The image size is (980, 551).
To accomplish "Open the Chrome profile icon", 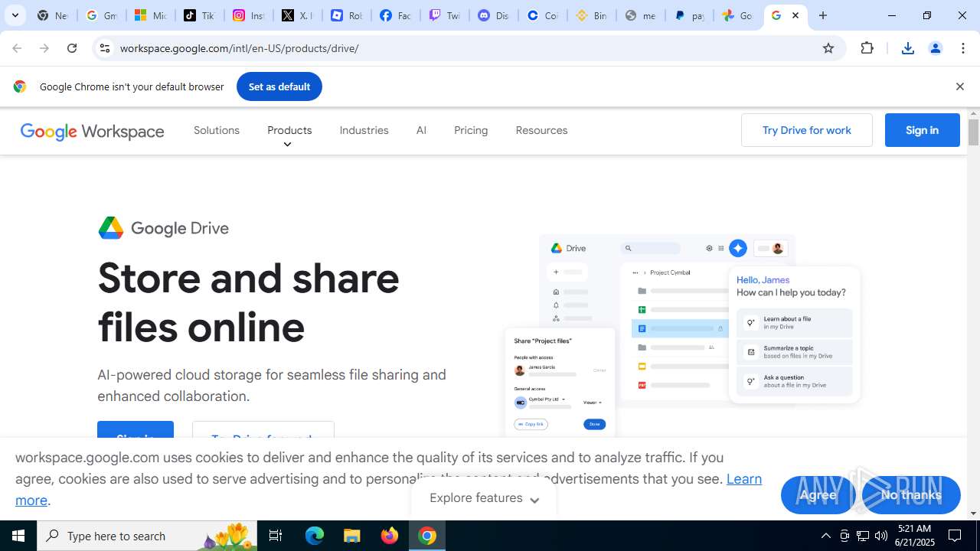I will (936, 48).
